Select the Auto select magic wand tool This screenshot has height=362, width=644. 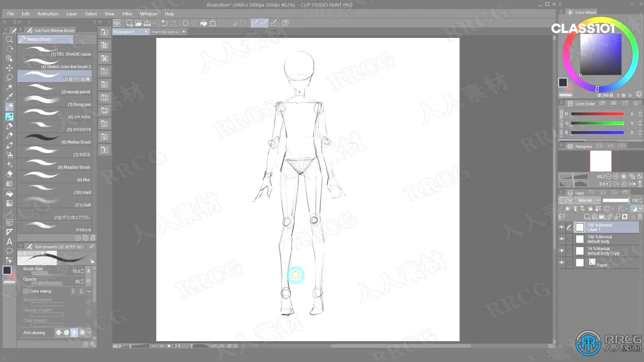pyautogui.click(x=9, y=87)
